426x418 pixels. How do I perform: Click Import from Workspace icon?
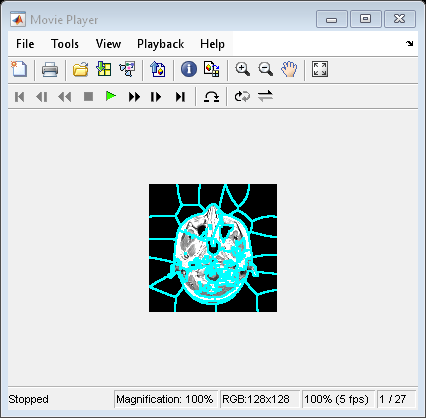coord(104,69)
